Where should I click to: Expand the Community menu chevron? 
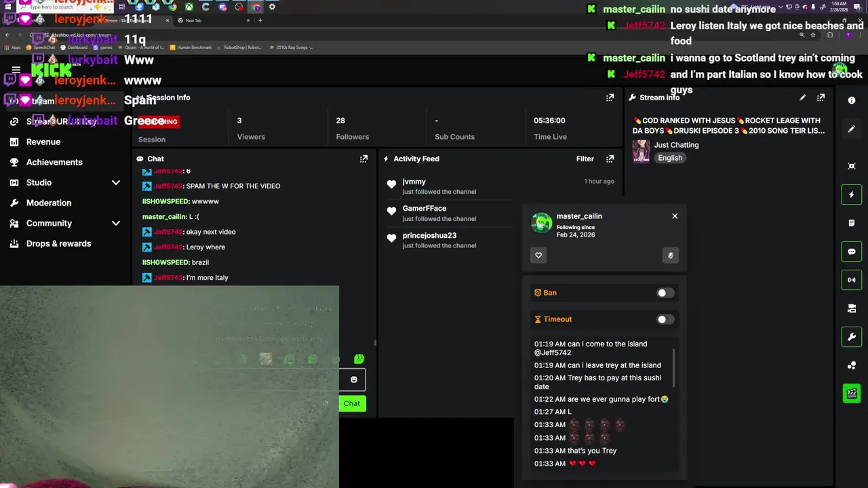tap(116, 223)
